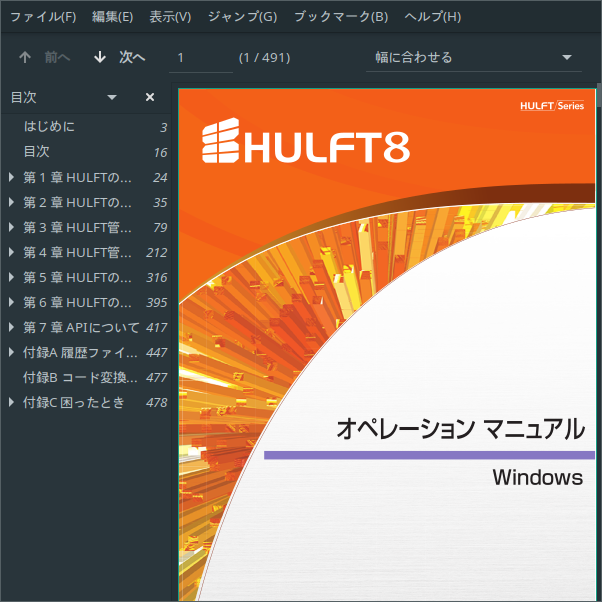Click the 前へ button label
Screen dimensions: 602x602
pyautogui.click(x=57, y=57)
